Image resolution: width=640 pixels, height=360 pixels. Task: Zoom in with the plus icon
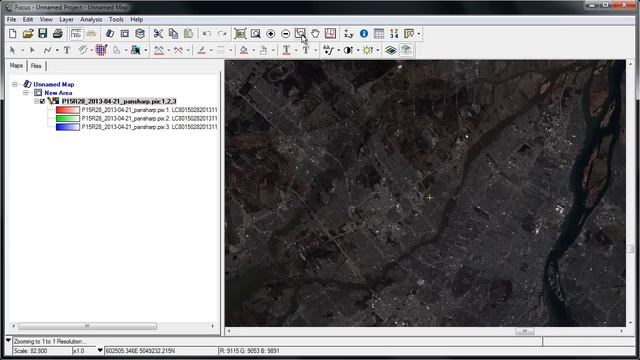[x=270, y=33]
